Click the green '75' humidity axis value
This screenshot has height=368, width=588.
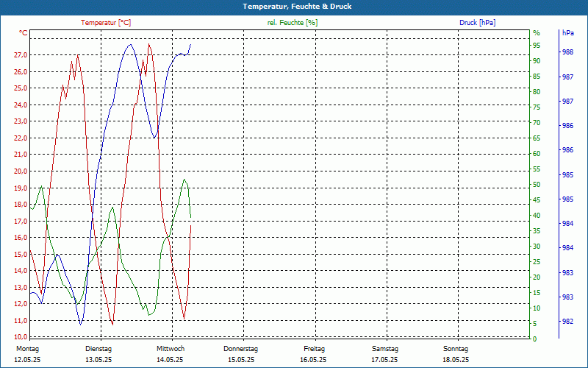click(537, 107)
